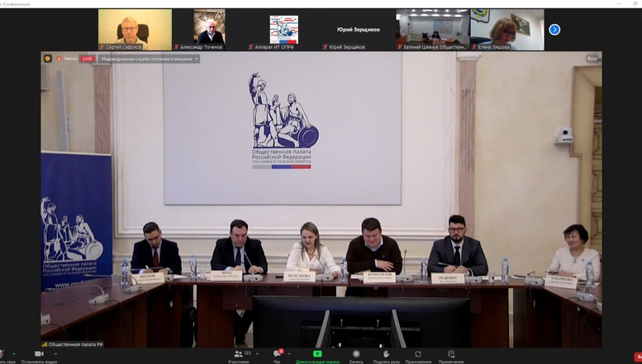Open the Apps icon in toolbar
Viewport: 642px width, 364px height.
pos(418,354)
